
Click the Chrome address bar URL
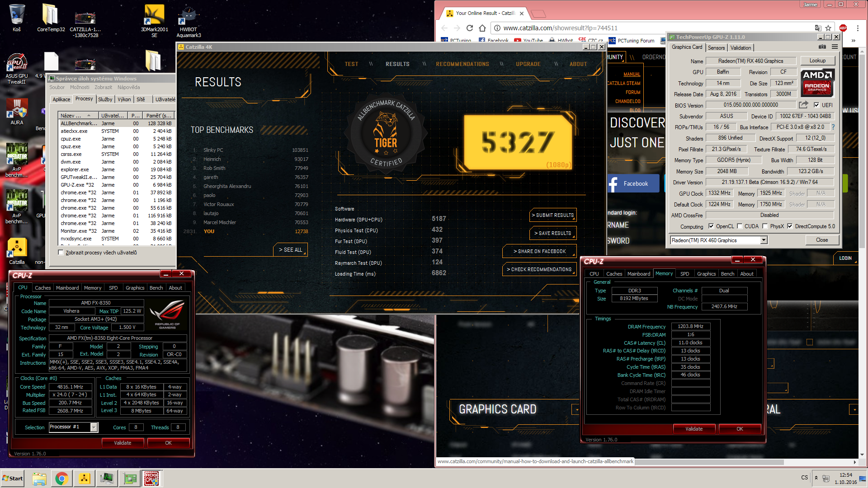[560, 28]
